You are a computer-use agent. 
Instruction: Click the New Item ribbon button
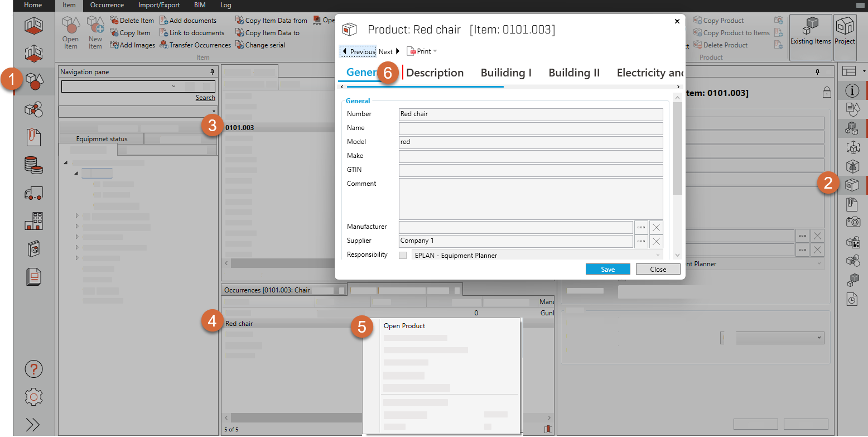coord(95,33)
